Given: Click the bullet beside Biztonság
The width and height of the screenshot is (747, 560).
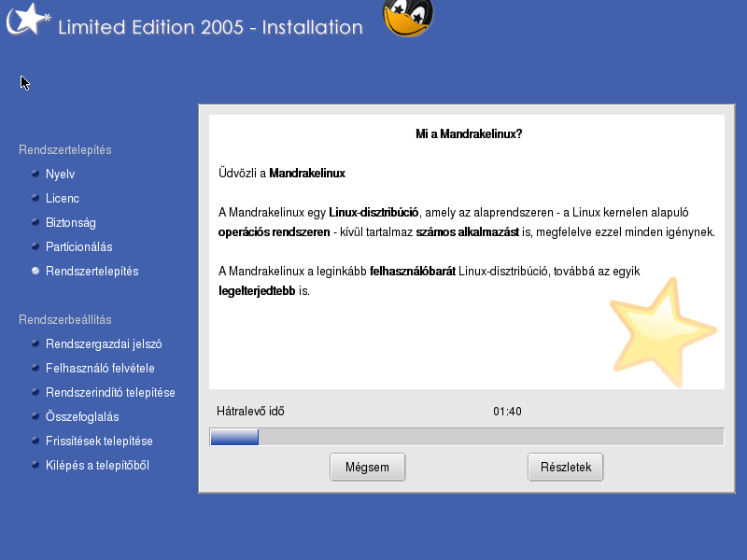Looking at the screenshot, I should 35,222.
